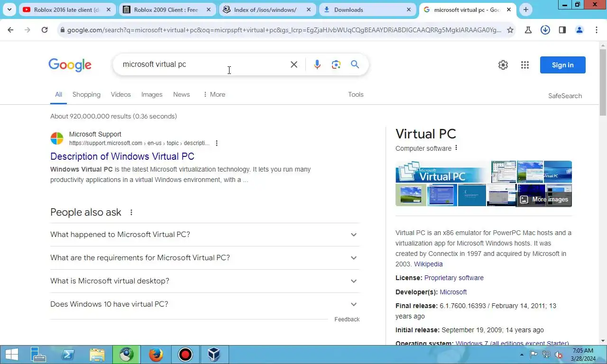Close the microsoft virtual pc tab
Screen dimensions: 607x364
pos(509,9)
